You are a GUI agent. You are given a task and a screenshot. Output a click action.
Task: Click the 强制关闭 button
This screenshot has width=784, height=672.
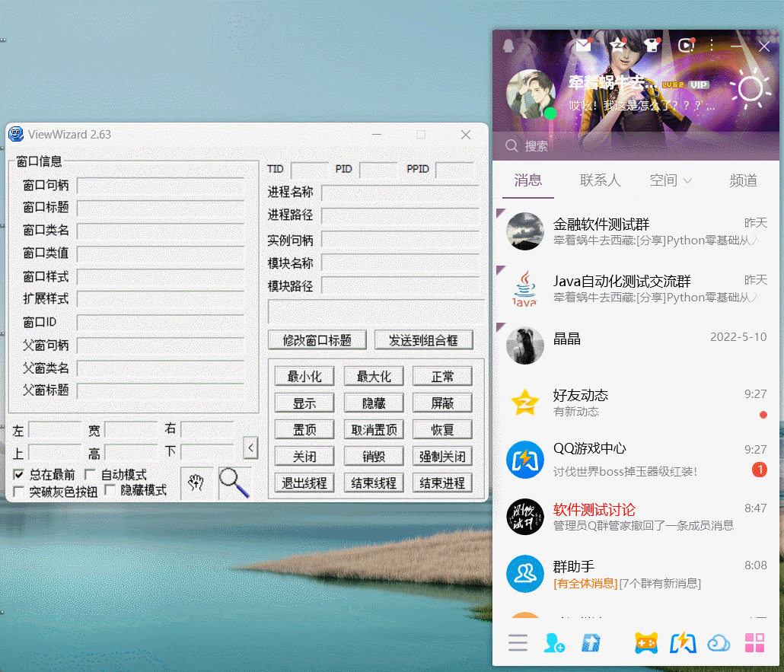tap(442, 457)
